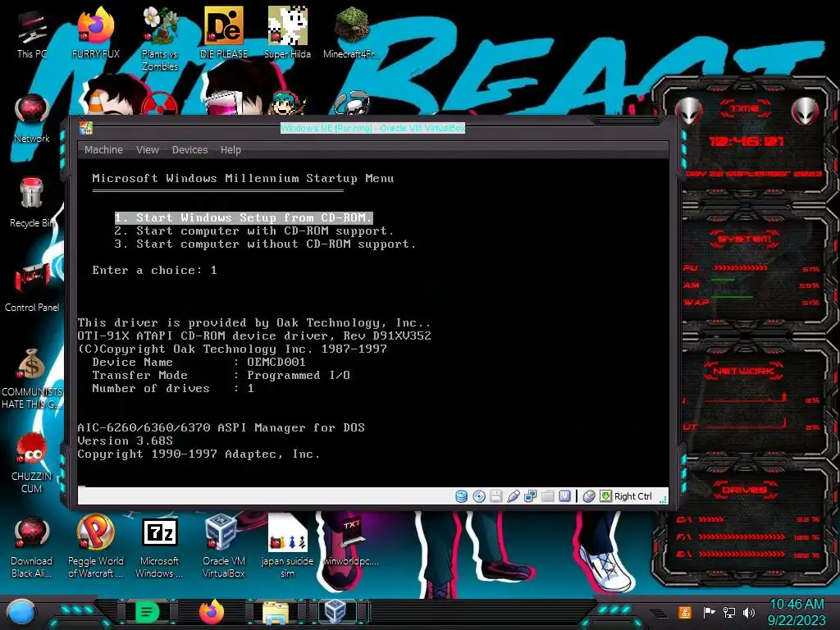The width and height of the screenshot is (840, 630).
Task: Open Firefox from the taskbar
Action: (211, 612)
